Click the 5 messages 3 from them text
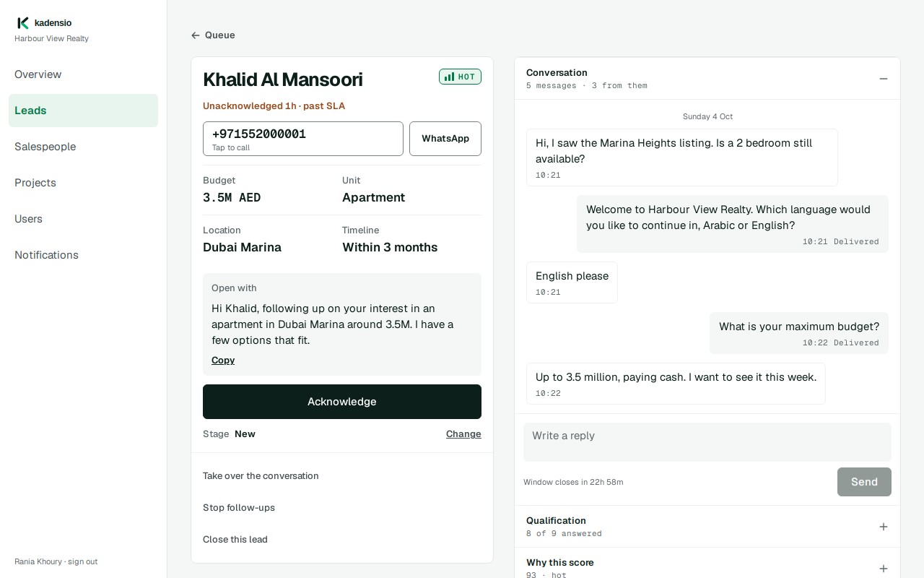The width and height of the screenshot is (924, 578). pos(586,86)
